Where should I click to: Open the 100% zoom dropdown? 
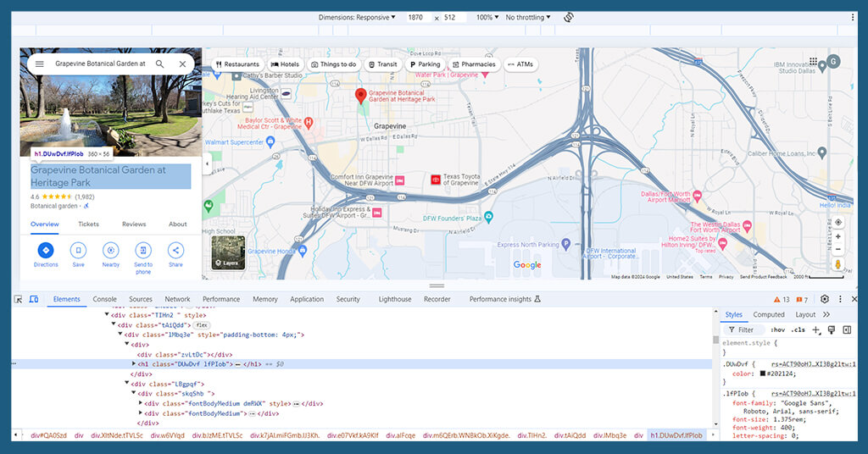click(x=487, y=18)
